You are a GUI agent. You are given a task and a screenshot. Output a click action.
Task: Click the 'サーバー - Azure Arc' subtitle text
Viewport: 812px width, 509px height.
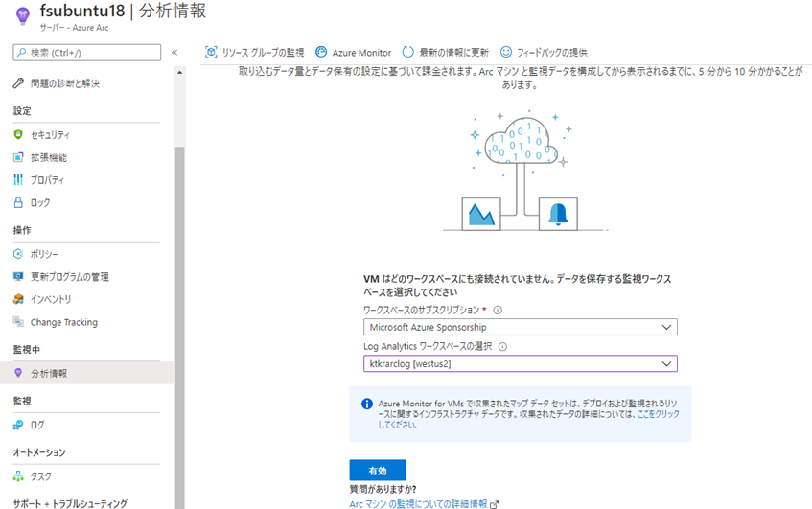pos(74,28)
